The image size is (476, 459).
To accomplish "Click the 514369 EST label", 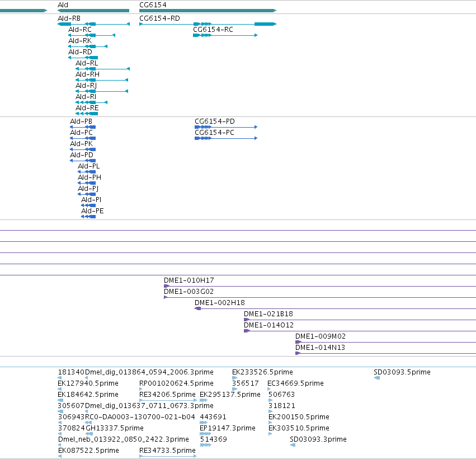I will (x=214, y=440).
